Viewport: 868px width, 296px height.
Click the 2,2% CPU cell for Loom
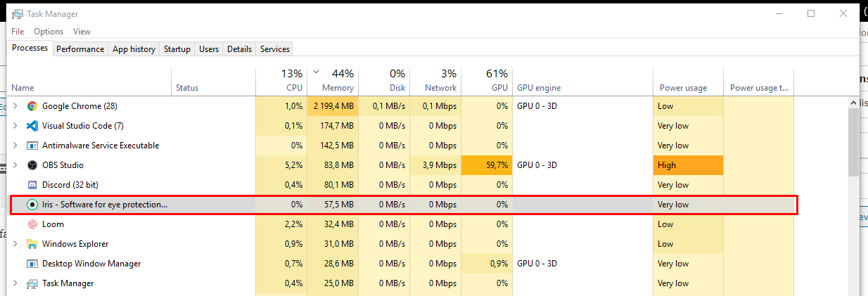[281, 224]
